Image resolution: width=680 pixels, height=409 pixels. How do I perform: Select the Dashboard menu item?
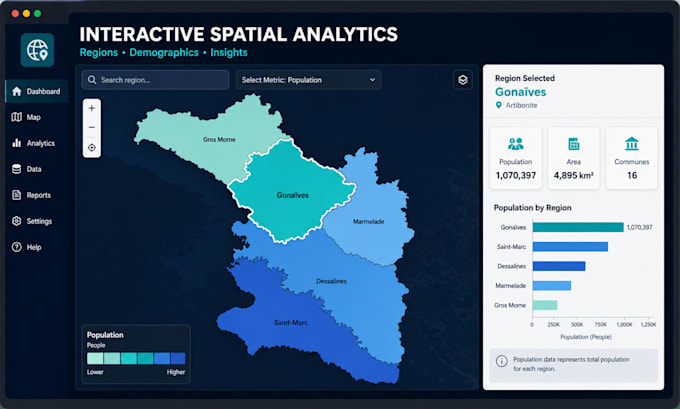[x=36, y=91]
